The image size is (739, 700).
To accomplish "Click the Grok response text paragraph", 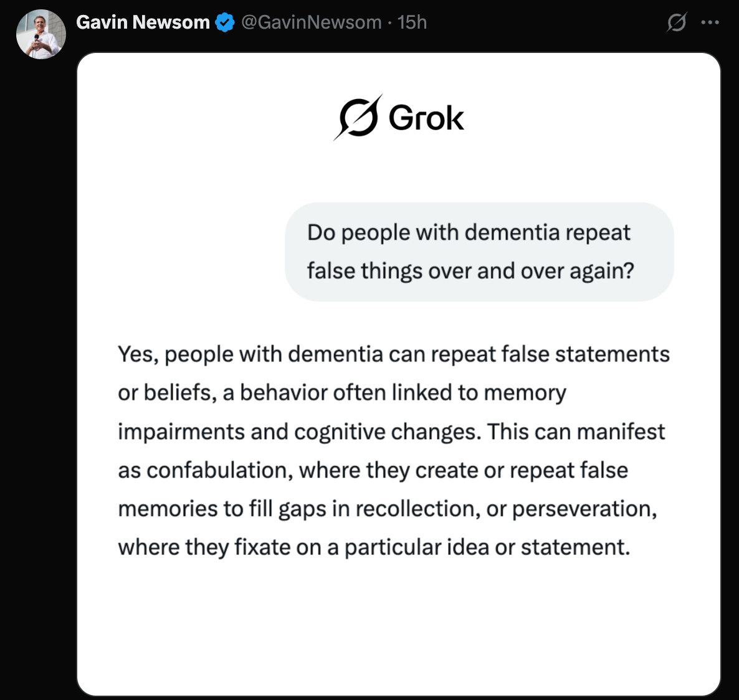I will click(x=393, y=450).
